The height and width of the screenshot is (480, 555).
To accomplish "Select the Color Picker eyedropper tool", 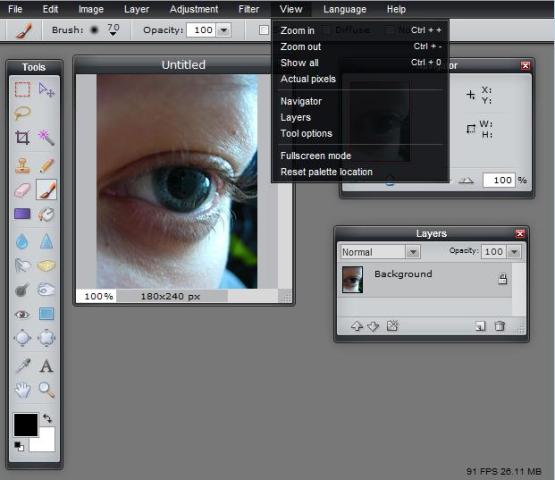I will point(23,366).
